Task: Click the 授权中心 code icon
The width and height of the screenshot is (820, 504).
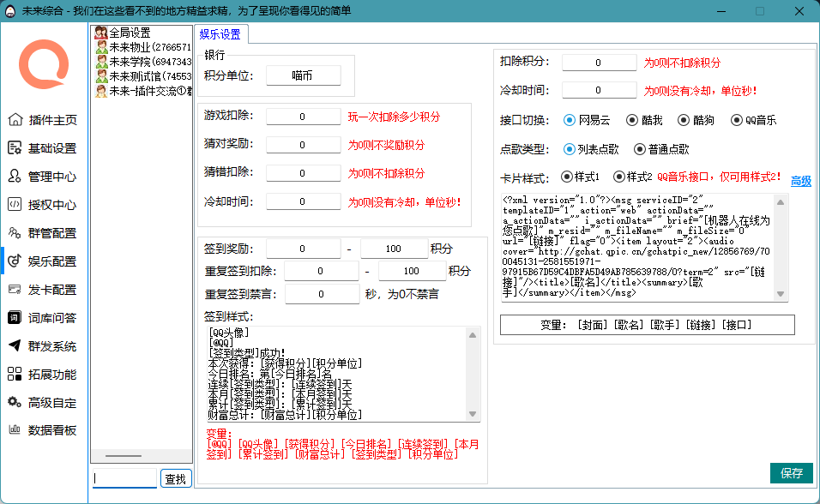Action: [15, 205]
